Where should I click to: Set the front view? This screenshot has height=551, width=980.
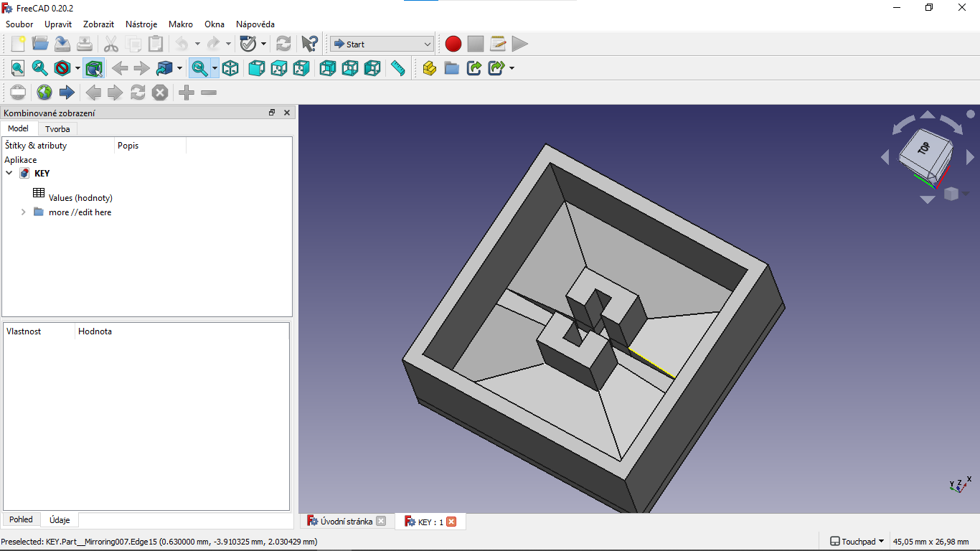click(x=256, y=68)
